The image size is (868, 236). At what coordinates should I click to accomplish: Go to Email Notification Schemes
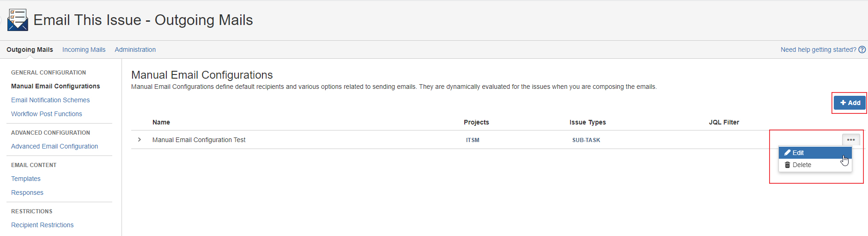50,100
